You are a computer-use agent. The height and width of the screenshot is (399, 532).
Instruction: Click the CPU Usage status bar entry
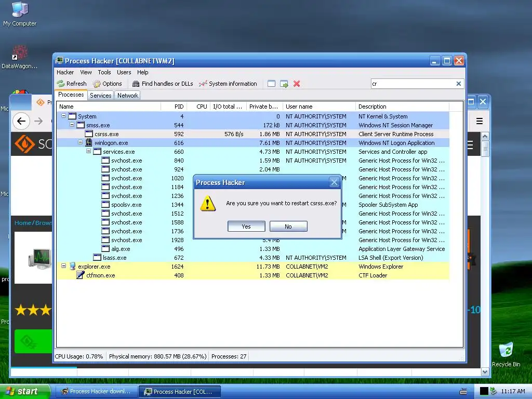click(79, 356)
